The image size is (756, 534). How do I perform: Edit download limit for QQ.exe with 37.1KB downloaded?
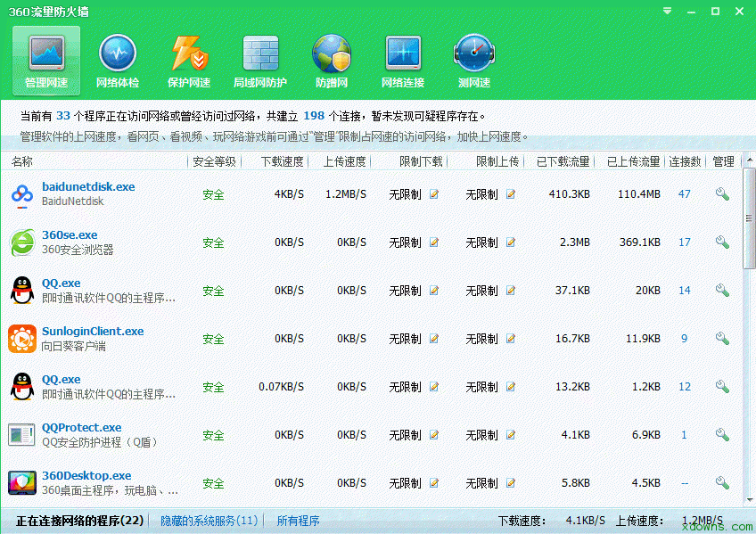click(434, 291)
